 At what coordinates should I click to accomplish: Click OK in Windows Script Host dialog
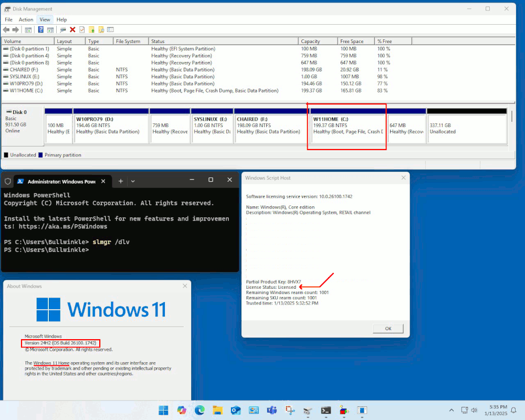click(388, 329)
